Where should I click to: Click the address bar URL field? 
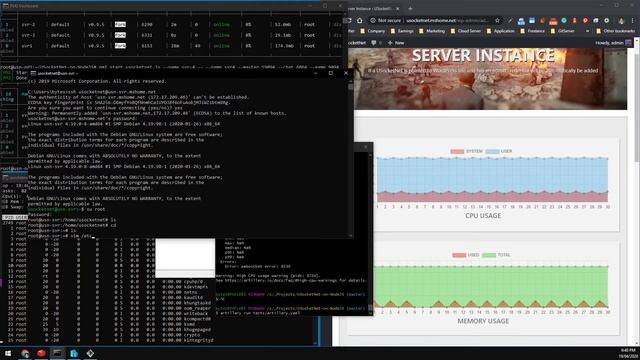(x=447, y=20)
